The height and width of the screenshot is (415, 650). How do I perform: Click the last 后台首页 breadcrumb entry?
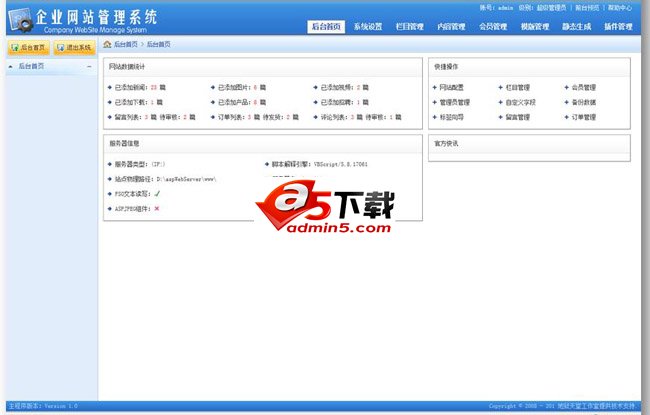(x=158, y=44)
